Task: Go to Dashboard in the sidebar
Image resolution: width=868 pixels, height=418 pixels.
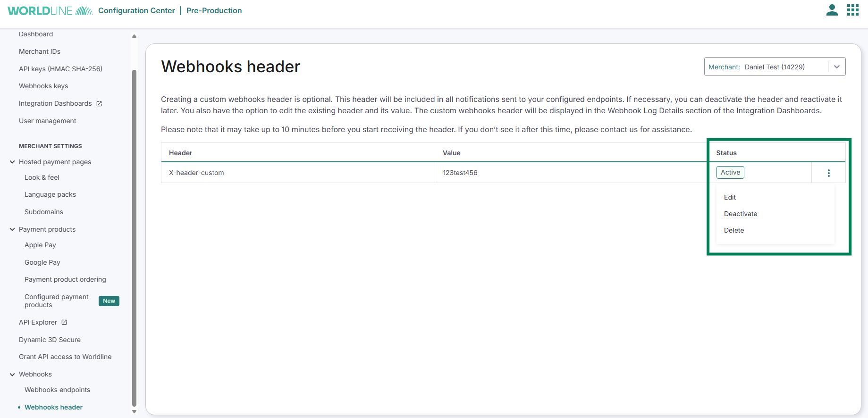Action: point(36,34)
